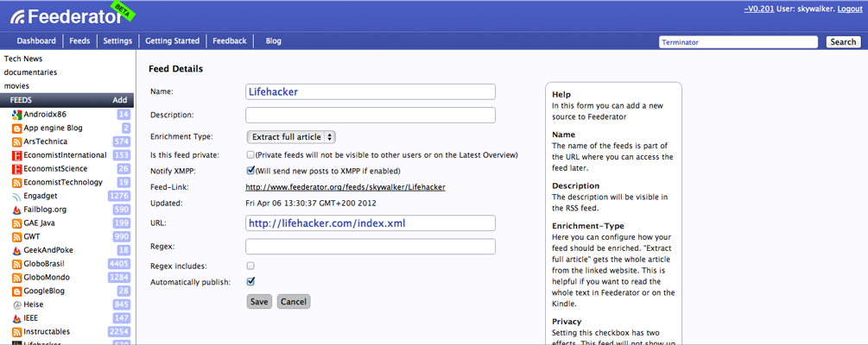Screen dimensions: 868x345
Task: Click the GloboBrasil RSS icon
Action: [x=16, y=264]
